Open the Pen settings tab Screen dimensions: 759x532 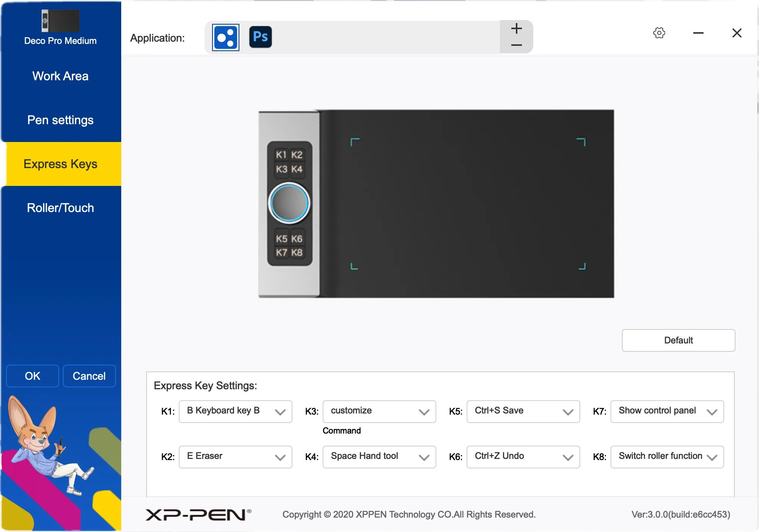(61, 120)
